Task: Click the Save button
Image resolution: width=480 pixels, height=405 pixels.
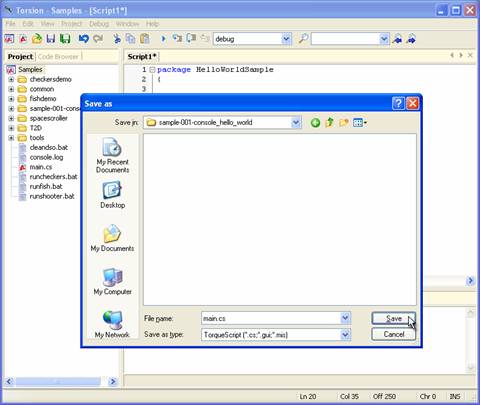Action: (x=394, y=319)
